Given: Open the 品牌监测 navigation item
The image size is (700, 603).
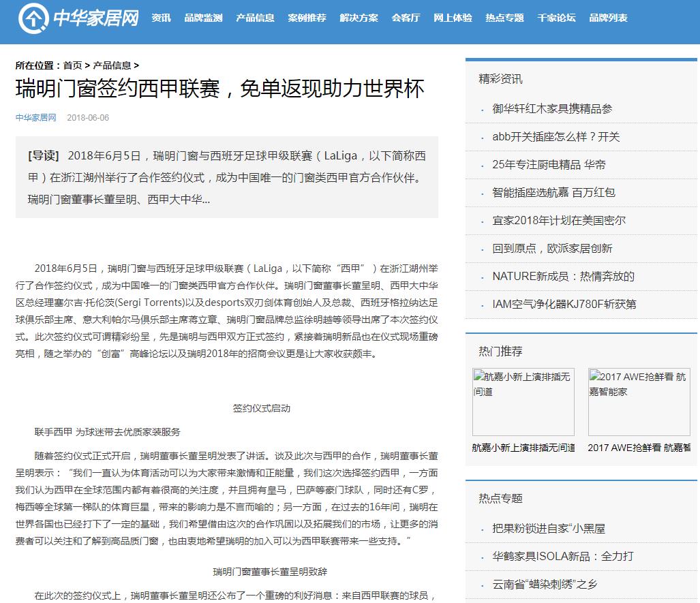Looking at the screenshot, I should [204, 18].
